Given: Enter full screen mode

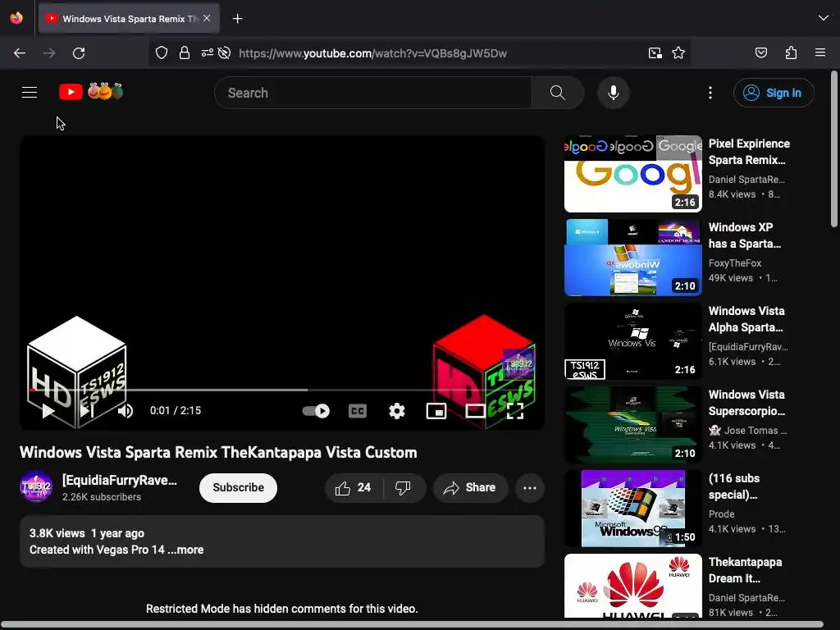Looking at the screenshot, I should [x=515, y=411].
